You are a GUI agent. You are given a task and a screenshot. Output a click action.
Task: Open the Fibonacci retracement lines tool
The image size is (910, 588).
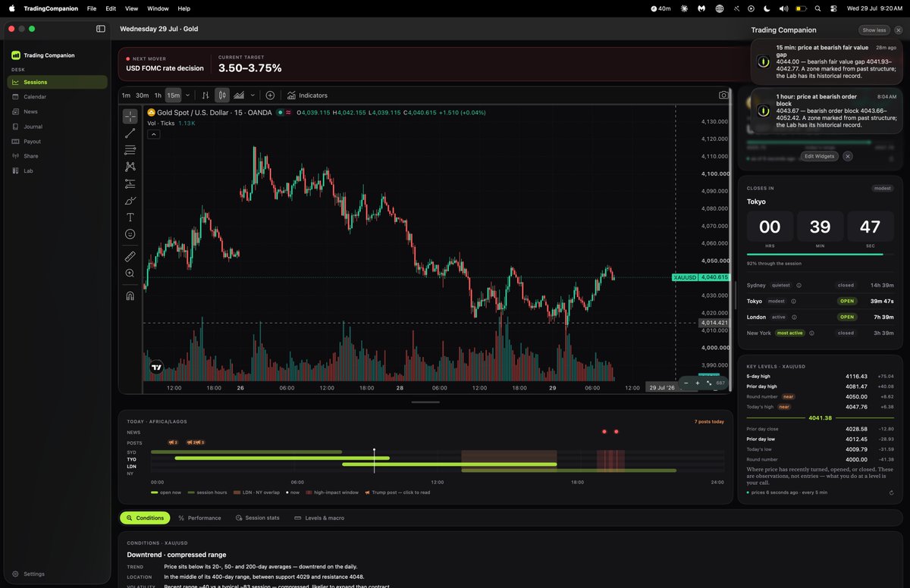point(130,150)
